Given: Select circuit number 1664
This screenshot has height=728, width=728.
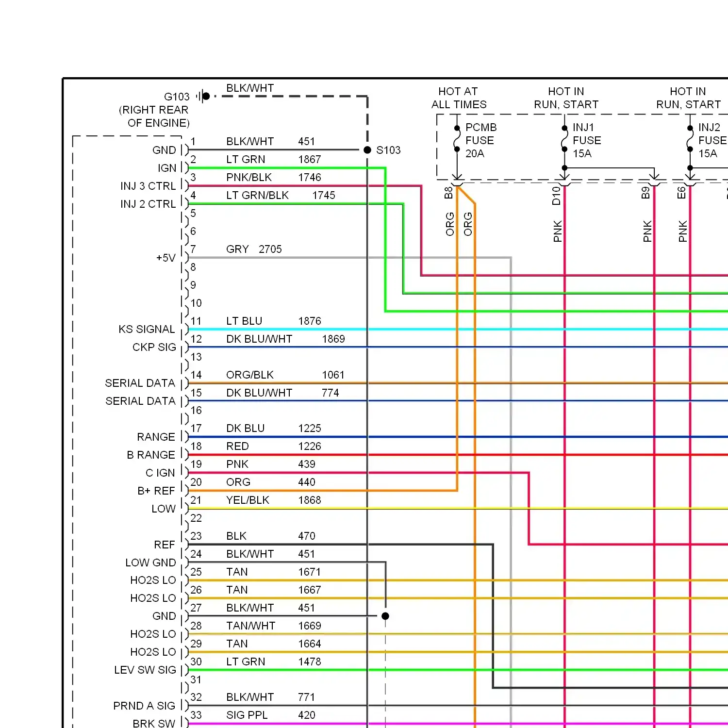Looking at the screenshot, I should (310, 644).
